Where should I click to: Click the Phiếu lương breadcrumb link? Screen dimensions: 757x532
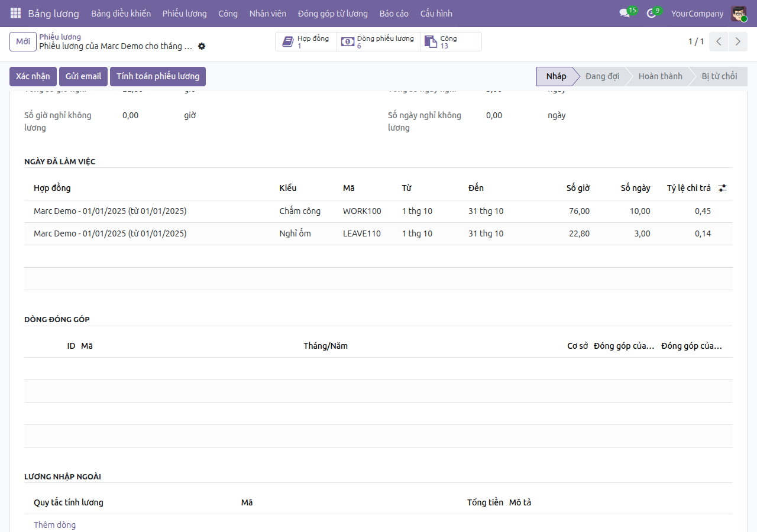pos(60,37)
